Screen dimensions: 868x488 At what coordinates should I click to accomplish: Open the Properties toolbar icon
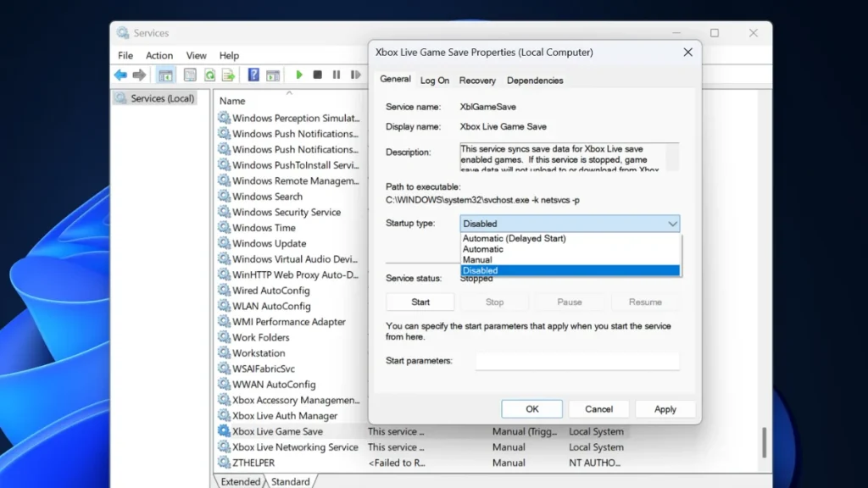click(x=190, y=75)
